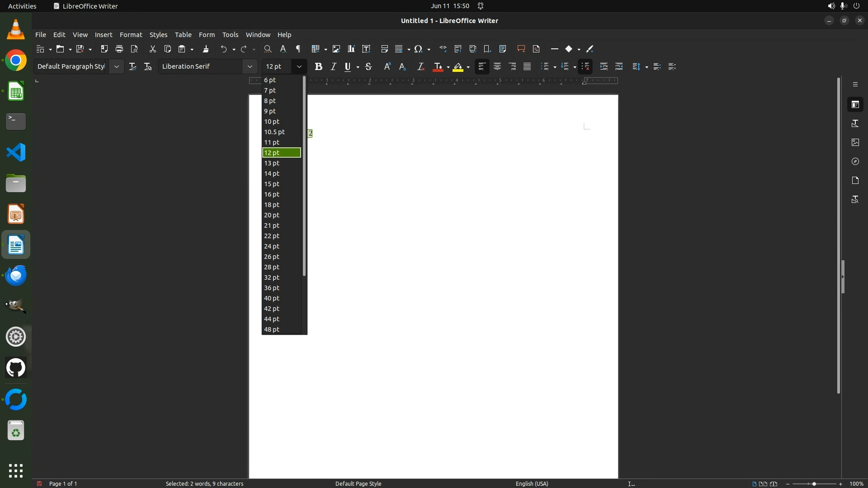
Task: Select 24 pt from the size list
Action: 272,246
